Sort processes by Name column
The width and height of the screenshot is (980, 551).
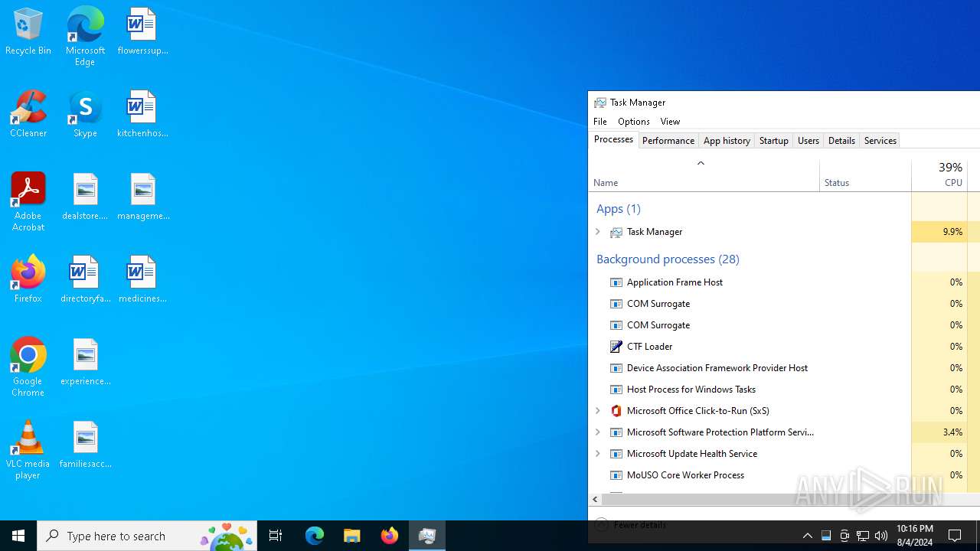point(704,175)
